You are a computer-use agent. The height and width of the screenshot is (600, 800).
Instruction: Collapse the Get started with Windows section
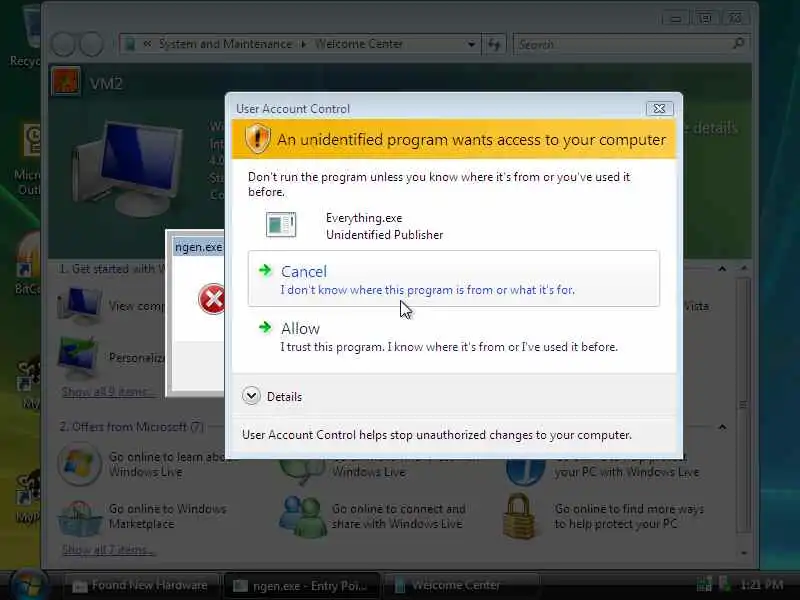click(722, 269)
